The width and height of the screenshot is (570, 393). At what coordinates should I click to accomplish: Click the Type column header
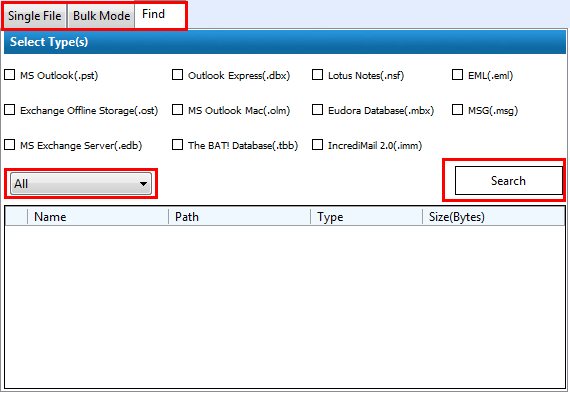366,217
